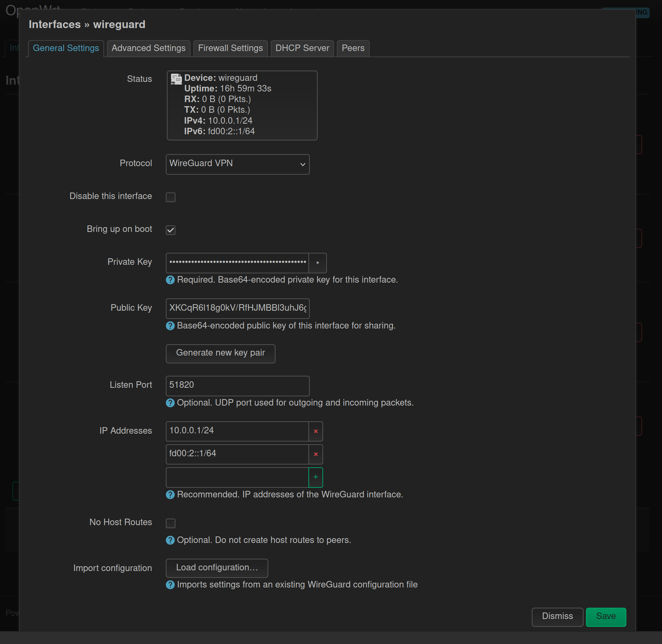This screenshot has height=644, width=662.
Task: Click the help icon beside Public Key description
Action: click(170, 326)
